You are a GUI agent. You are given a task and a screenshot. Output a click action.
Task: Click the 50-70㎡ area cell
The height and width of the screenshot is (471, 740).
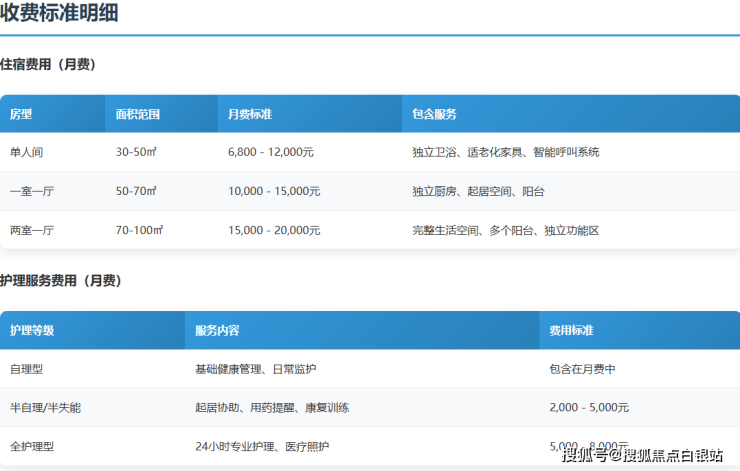pos(137,191)
